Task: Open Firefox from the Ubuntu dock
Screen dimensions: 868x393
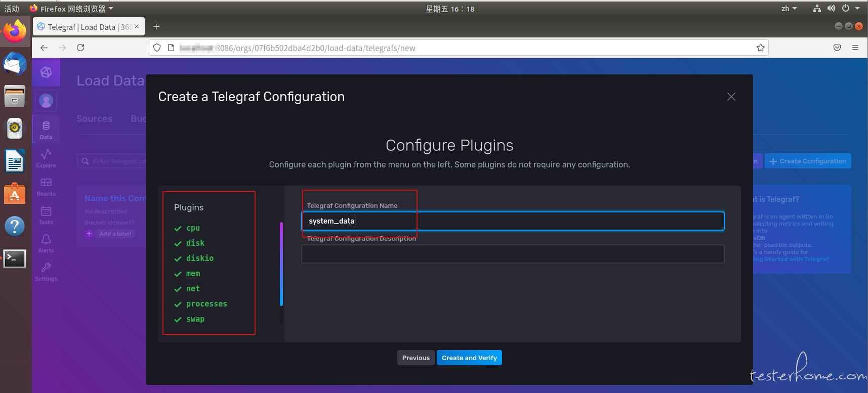Action: pos(15,31)
